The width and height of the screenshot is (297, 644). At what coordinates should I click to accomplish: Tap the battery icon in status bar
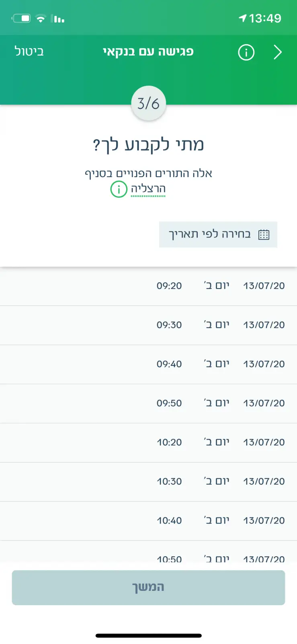21,19
